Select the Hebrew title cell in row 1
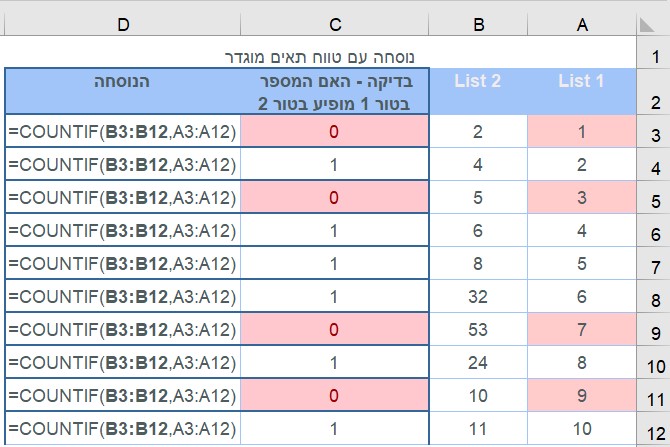670x447 pixels. (334, 55)
